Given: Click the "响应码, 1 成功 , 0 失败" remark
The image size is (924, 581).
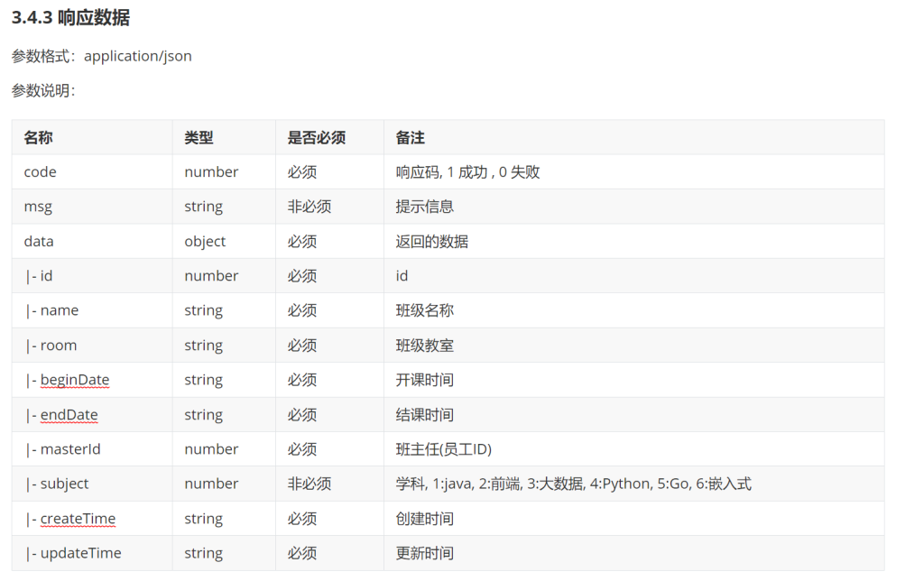Looking at the screenshot, I should [467, 171].
